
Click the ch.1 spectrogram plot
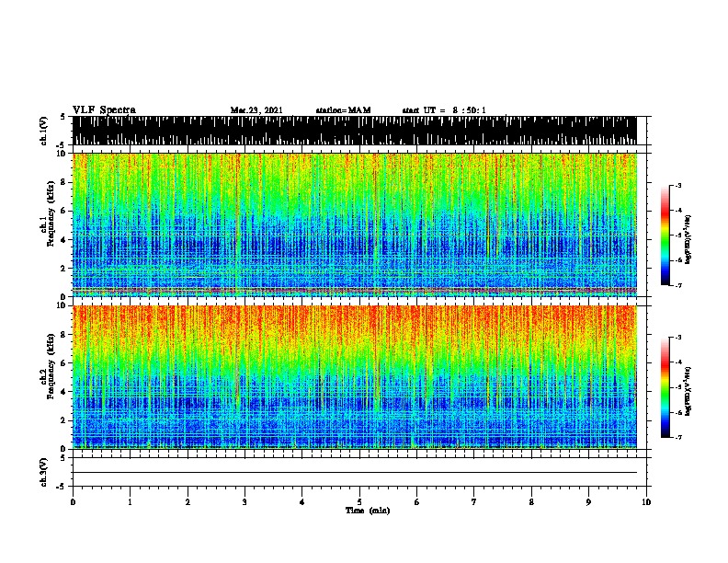355,224
